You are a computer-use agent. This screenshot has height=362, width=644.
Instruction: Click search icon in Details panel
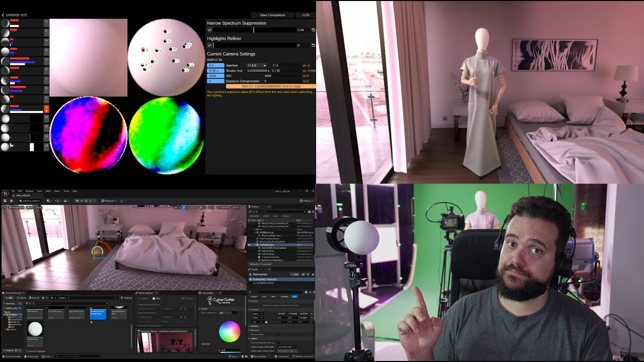[250, 292]
